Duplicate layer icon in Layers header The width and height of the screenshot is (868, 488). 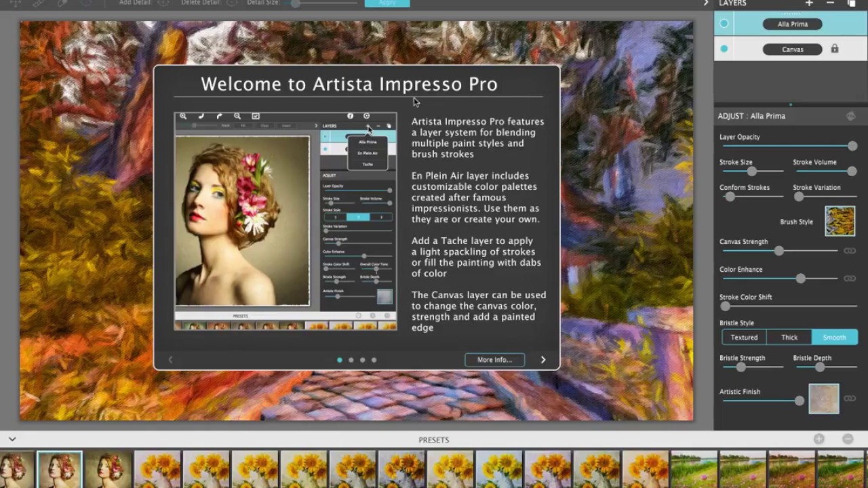point(852,3)
